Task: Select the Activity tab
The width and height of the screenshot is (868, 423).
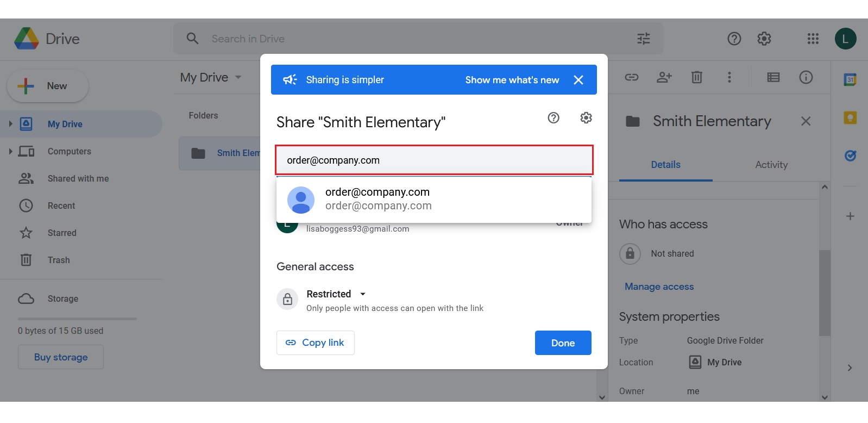Action: tap(771, 165)
